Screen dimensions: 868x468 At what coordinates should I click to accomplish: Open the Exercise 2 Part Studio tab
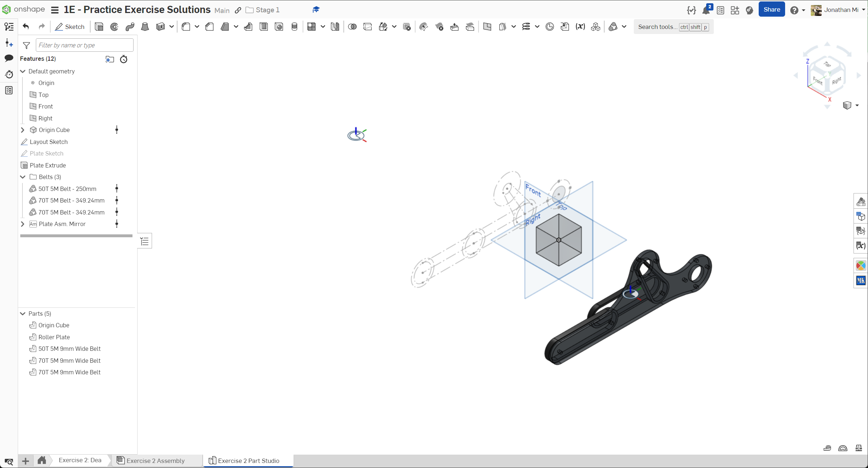(x=248, y=460)
